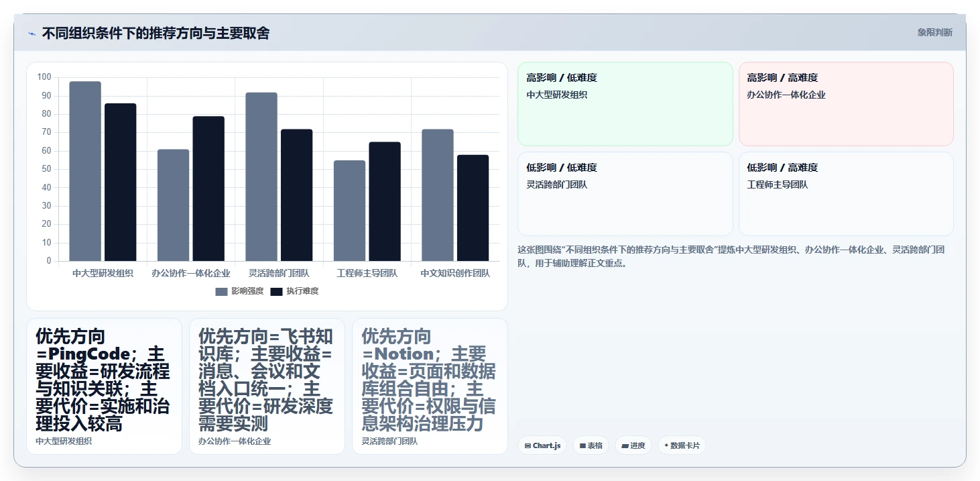980x481 pixels.
Task: Click the title 不同组织条件下的推荐方向与主要取舍
Action: (x=156, y=33)
